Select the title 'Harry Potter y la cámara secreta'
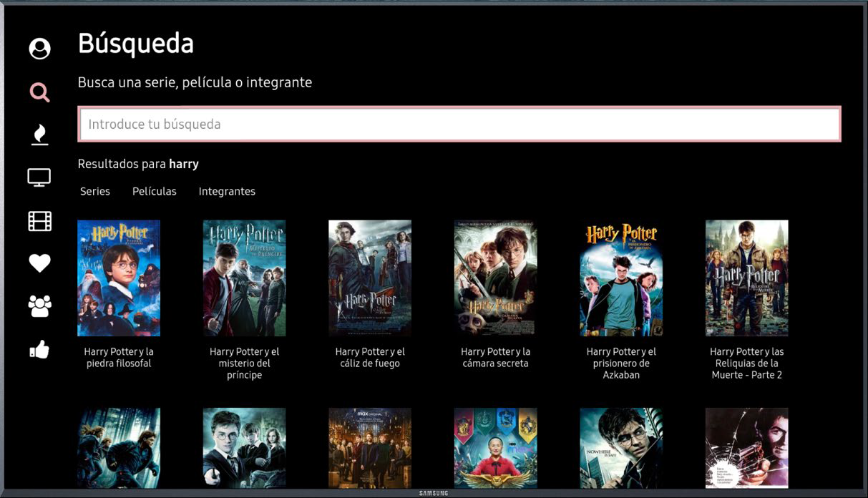The image size is (868, 498). pyautogui.click(x=496, y=358)
